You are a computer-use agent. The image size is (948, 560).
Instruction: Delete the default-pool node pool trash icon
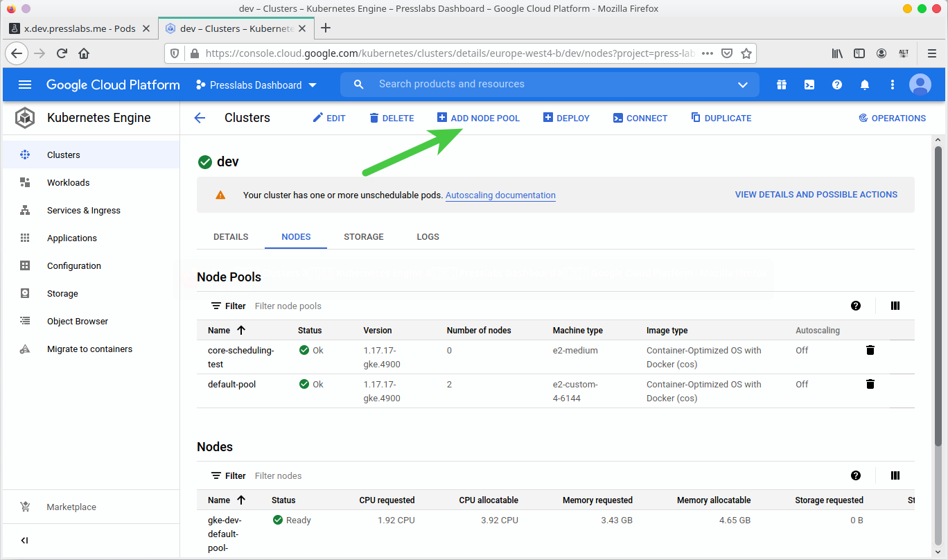click(x=870, y=384)
